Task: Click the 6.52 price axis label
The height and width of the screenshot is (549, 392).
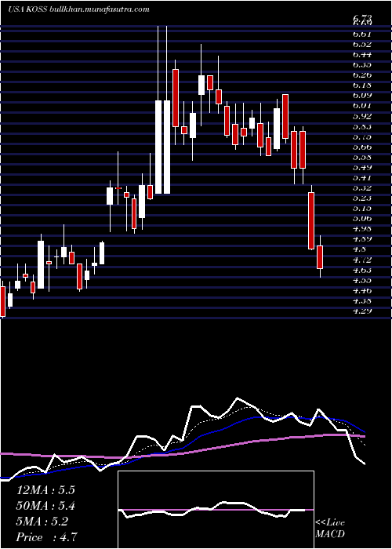Action: 362,44
